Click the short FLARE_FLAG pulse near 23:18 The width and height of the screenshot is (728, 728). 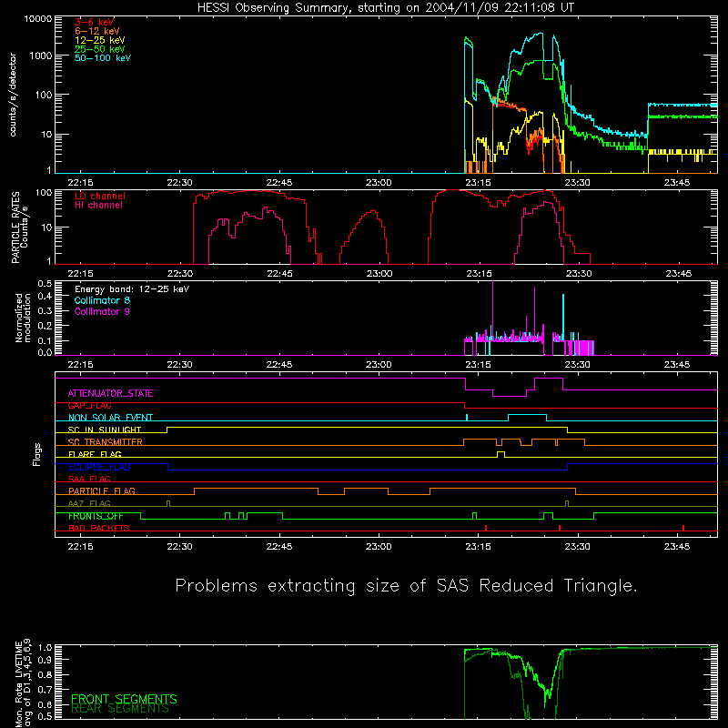[x=500, y=453]
